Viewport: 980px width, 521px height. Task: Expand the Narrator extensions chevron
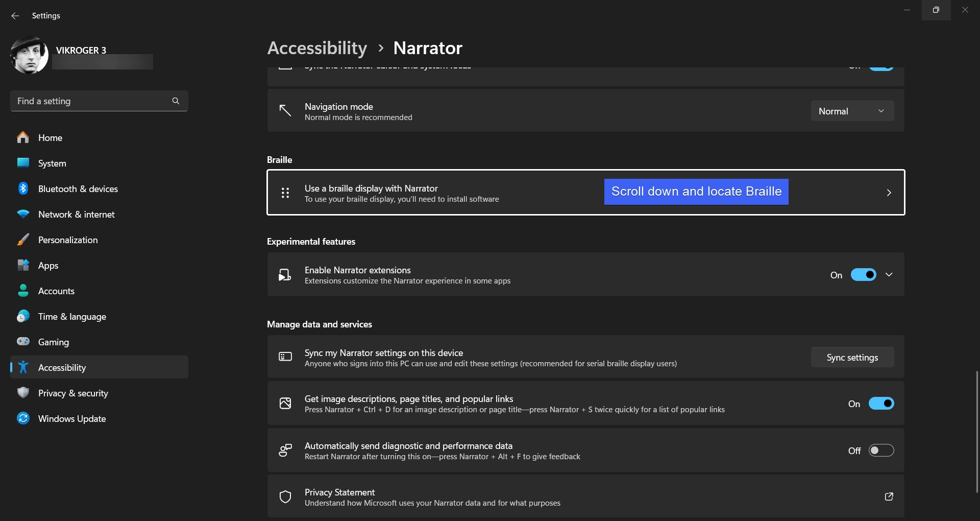[x=889, y=275]
